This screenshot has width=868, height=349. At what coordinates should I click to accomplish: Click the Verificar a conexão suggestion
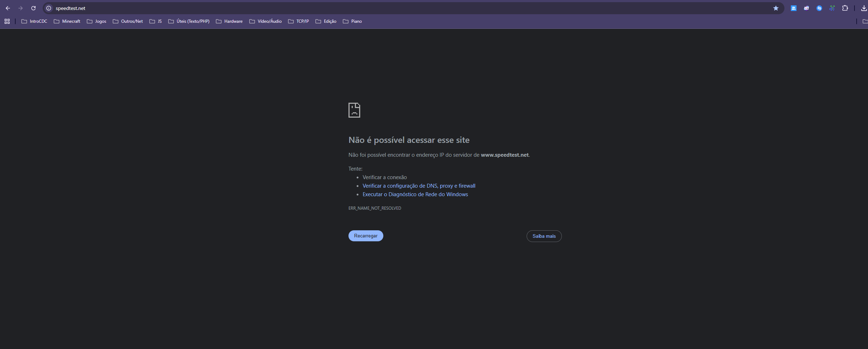point(384,177)
